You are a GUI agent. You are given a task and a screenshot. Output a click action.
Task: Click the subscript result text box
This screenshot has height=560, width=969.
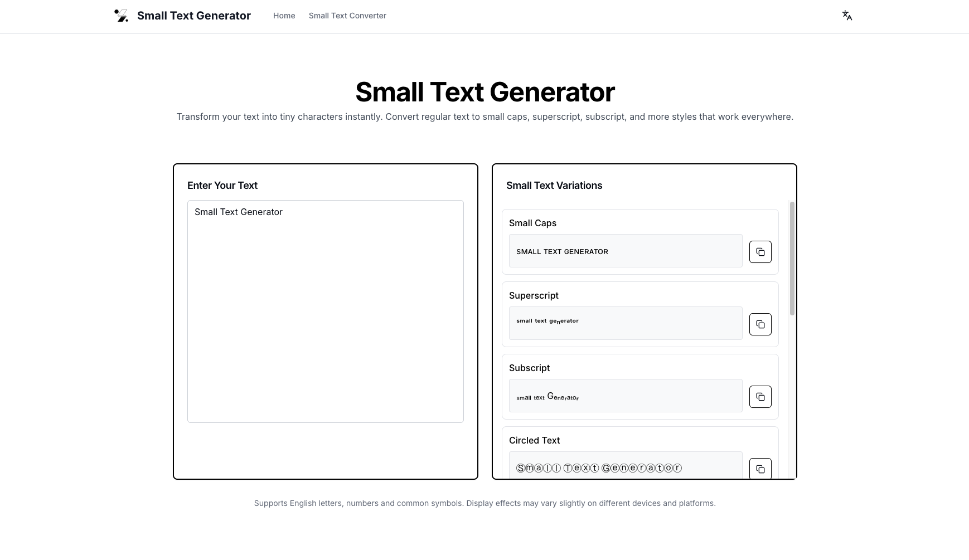click(x=624, y=395)
